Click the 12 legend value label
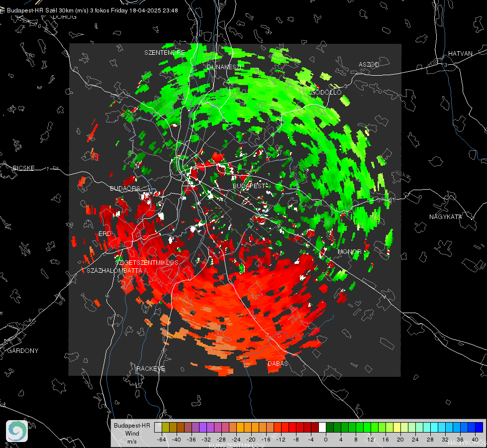487x448 pixels. click(x=371, y=440)
